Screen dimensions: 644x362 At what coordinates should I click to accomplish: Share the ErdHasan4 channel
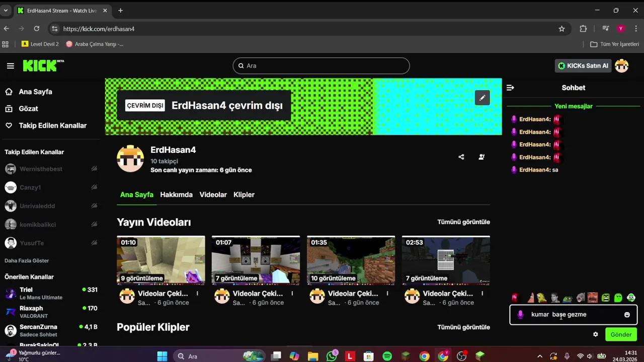pos(461,157)
